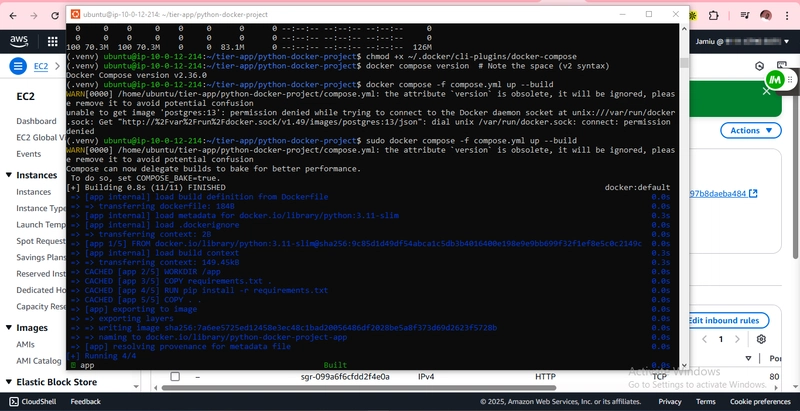Open CloudShell from the footer
This screenshot has height=411, width=800.
(33, 401)
